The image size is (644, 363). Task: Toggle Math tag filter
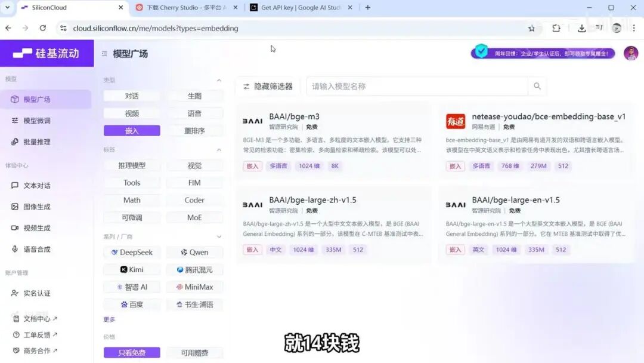pos(132,200)
